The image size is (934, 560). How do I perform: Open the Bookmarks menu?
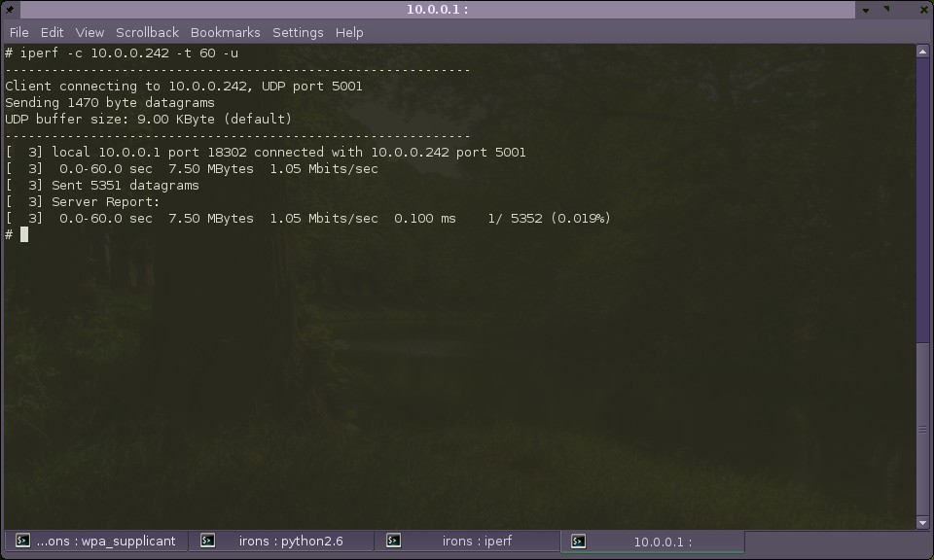click(225, 33)
